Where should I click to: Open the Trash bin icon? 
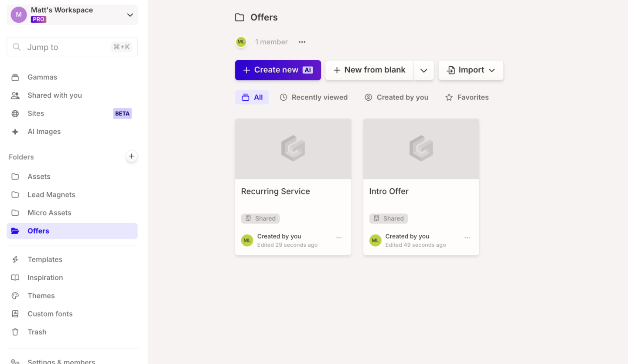(15, 332)
